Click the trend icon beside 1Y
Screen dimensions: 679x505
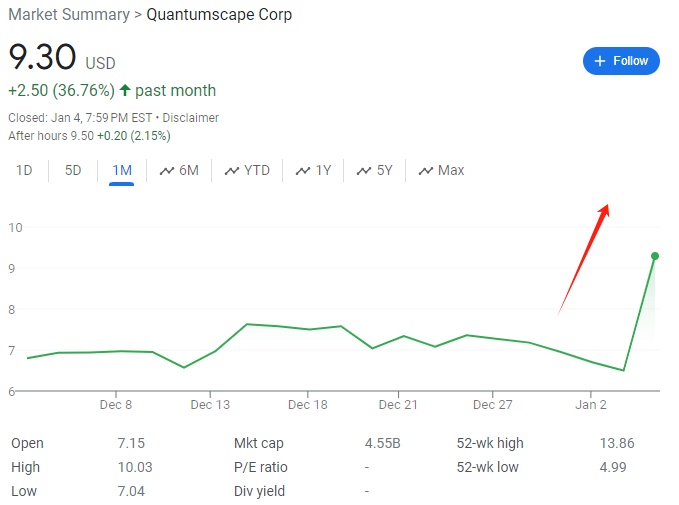[x=303, y=171]
